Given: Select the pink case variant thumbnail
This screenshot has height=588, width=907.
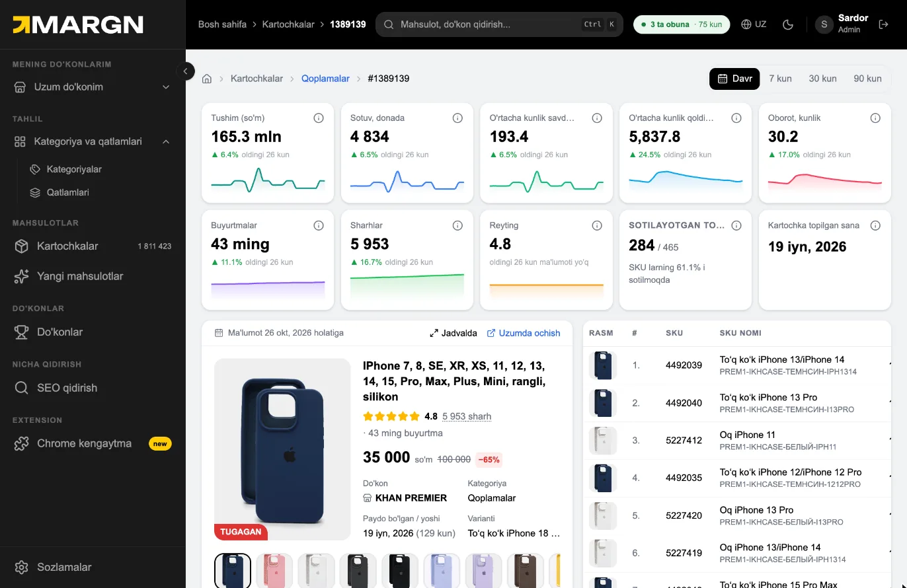Looking at the screenshot, I should 274,571.
